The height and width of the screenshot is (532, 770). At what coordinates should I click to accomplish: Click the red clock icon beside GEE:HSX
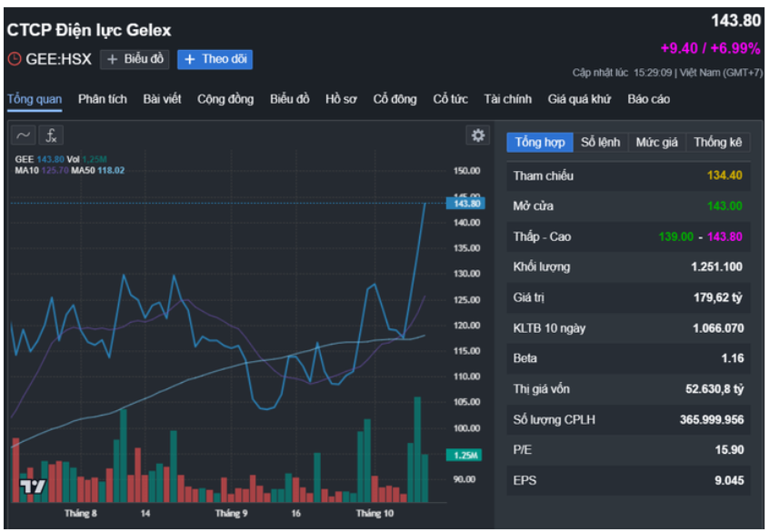pos(14,59)
